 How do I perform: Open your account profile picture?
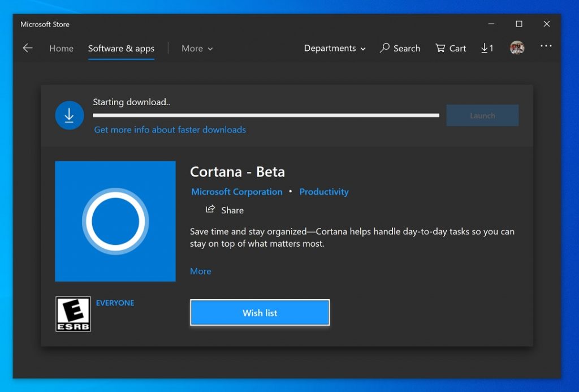517,48
